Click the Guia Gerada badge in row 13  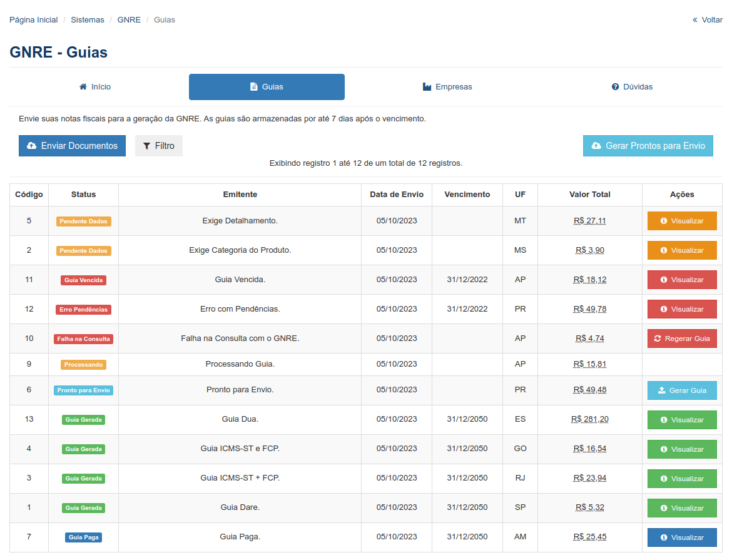(x=84, y=420)
